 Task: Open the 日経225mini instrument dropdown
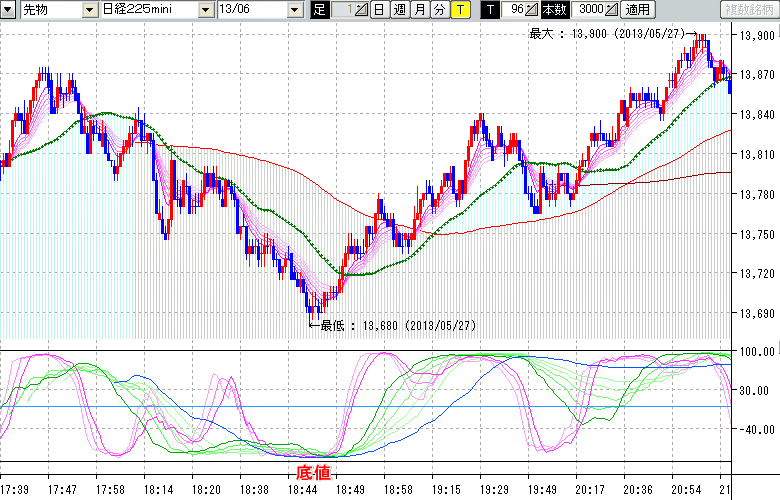(x=204, y=9)
